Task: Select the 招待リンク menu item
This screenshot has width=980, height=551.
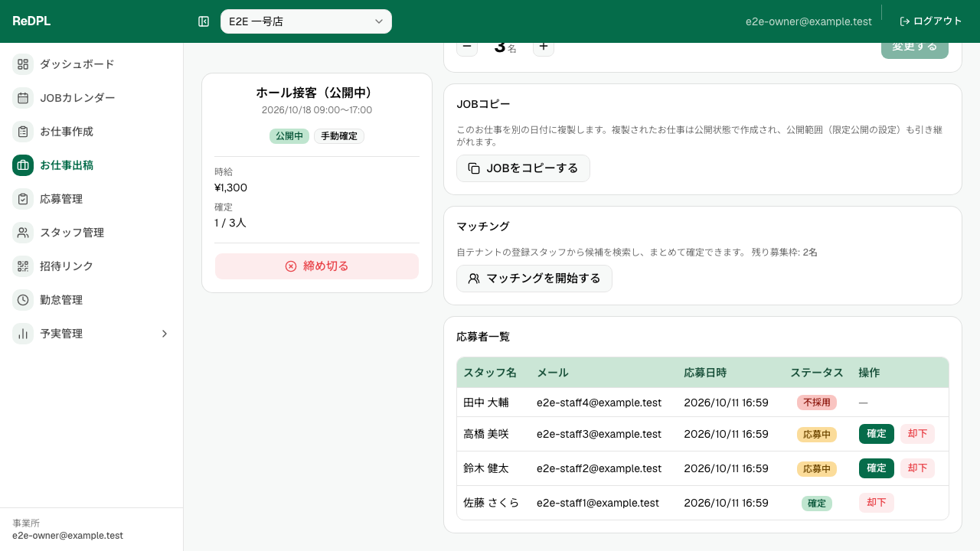Action: [x=92, y=266]
